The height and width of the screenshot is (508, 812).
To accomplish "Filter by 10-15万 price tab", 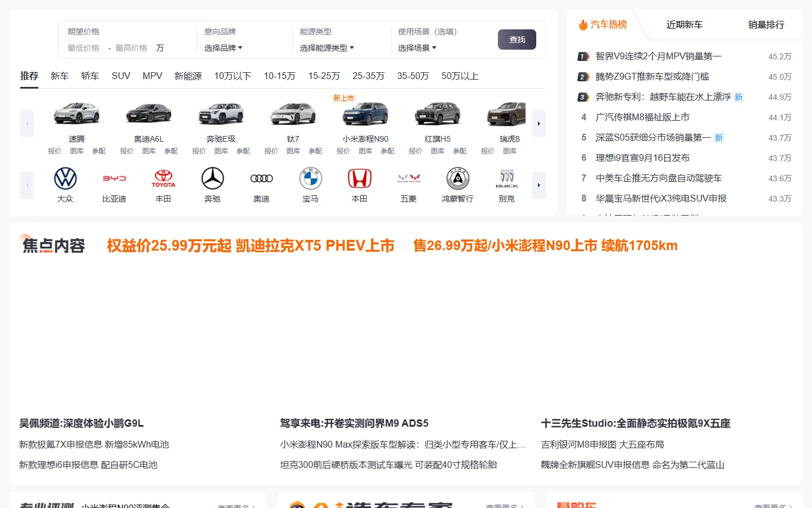I will pos(280,76).
